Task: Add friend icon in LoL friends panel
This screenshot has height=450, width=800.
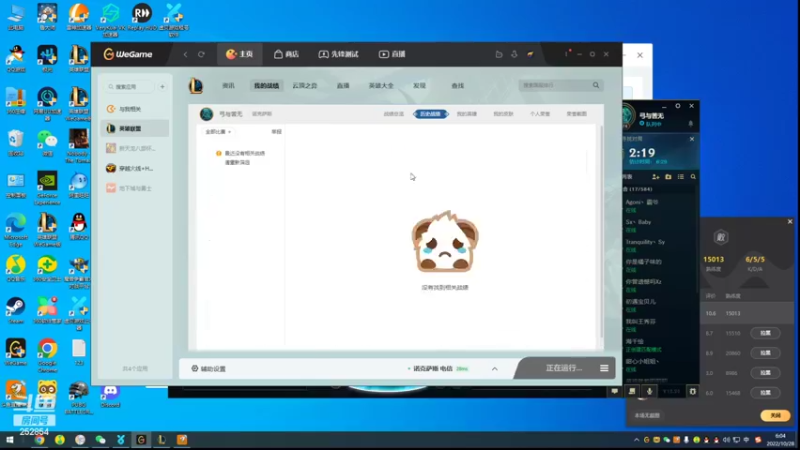Action: tap(656, 177)
